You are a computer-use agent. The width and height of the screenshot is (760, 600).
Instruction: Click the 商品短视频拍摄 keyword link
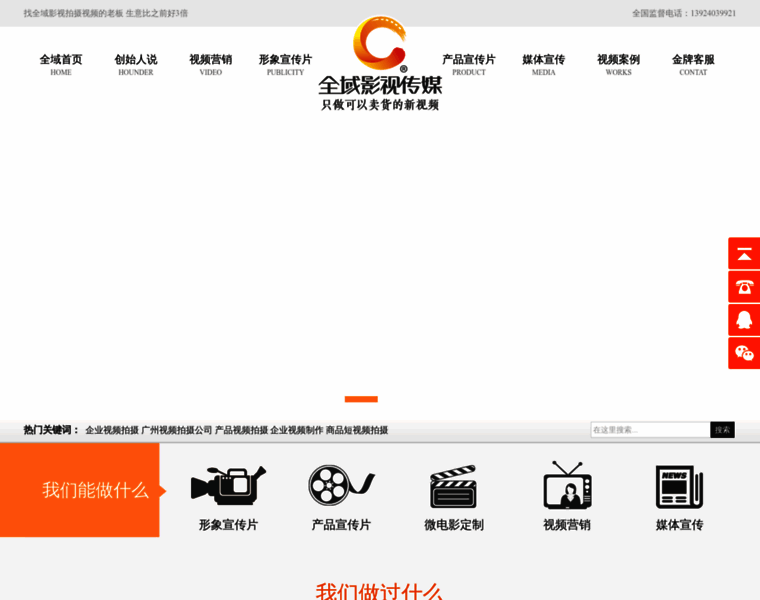coord(357,430)
